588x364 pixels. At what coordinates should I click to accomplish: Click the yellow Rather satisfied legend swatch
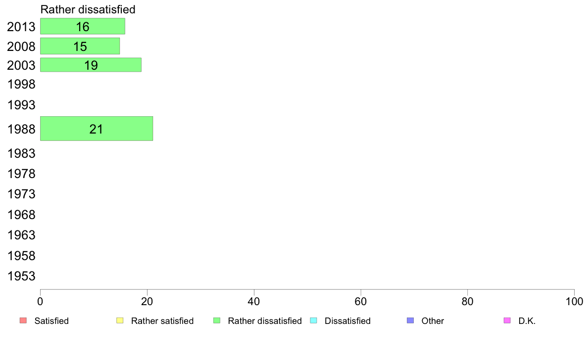click(120, 320)
